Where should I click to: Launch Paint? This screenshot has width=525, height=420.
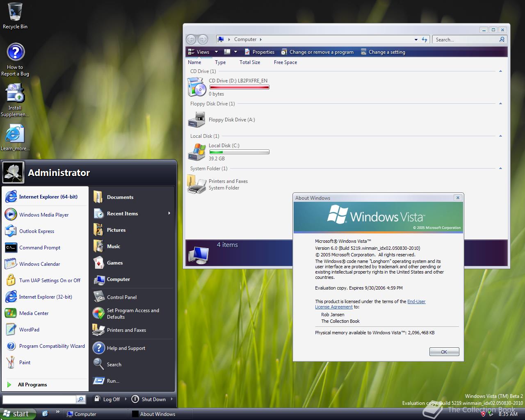(45, 362)
